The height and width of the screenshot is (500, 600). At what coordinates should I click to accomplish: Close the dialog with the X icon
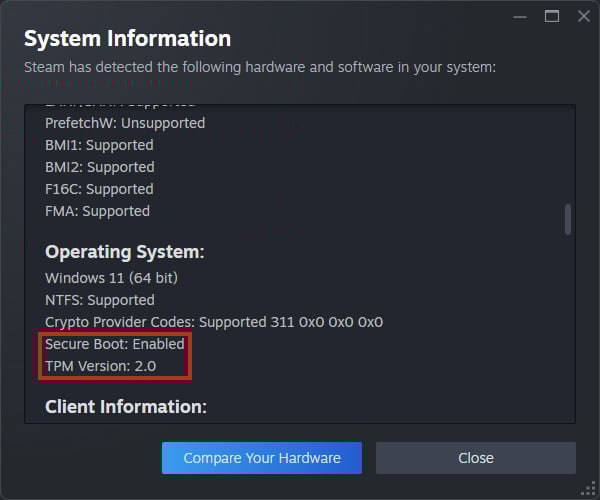pyautogui.click(x=581, y=17)
